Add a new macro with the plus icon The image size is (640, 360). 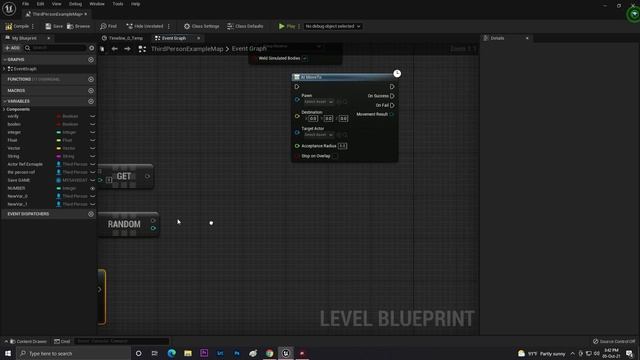91,91
